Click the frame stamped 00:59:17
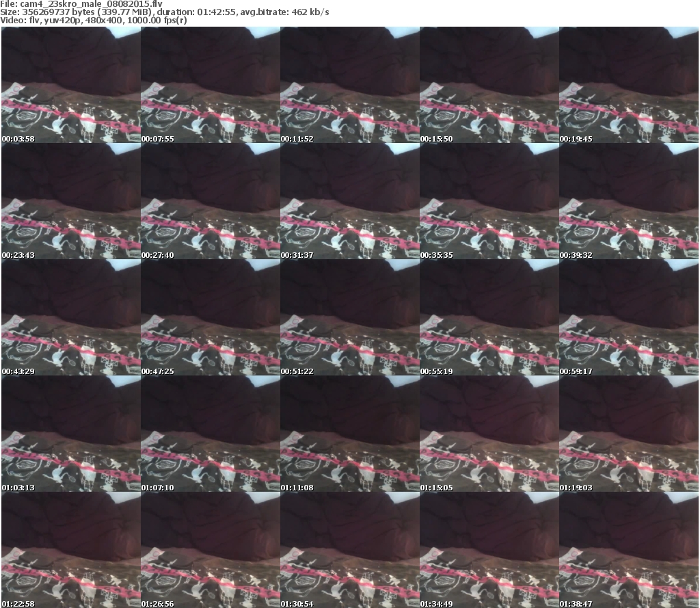The width and height of the screenshot is (700, 608). [x=629, y=317]
